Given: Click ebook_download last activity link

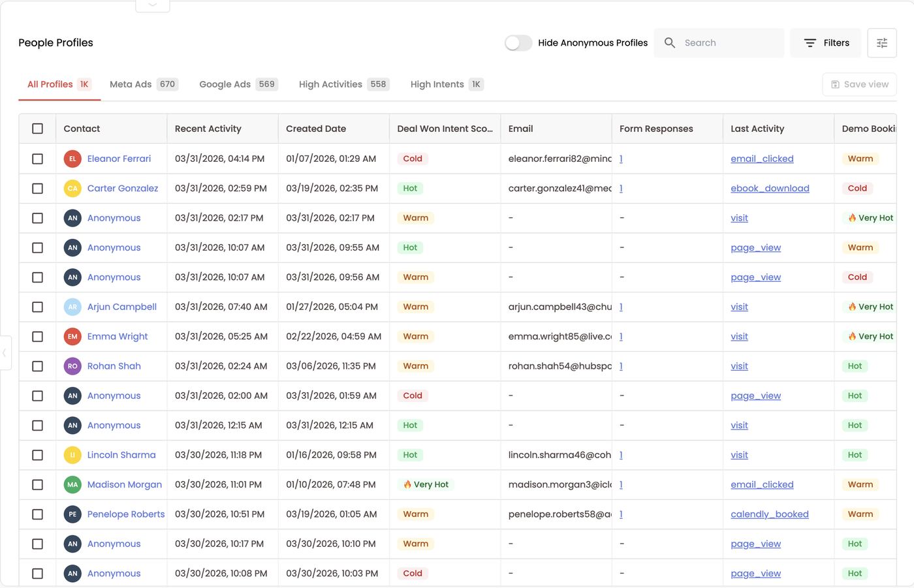Looking at the screenshot, I should tap(770, 189).
